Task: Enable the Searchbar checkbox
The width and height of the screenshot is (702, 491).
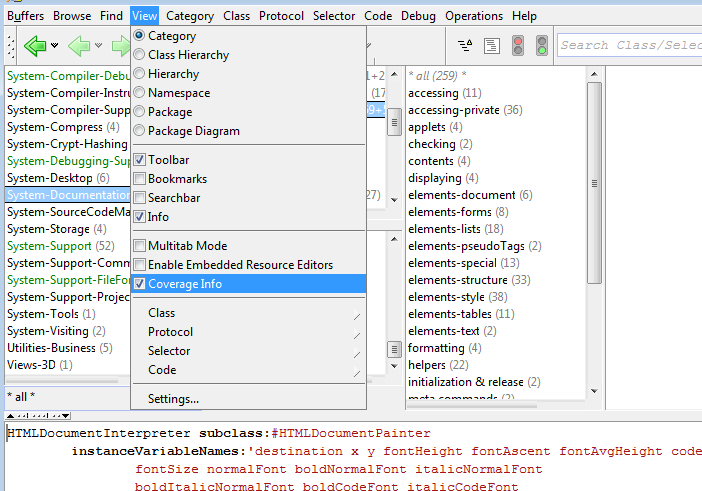Action: point(140,198)
